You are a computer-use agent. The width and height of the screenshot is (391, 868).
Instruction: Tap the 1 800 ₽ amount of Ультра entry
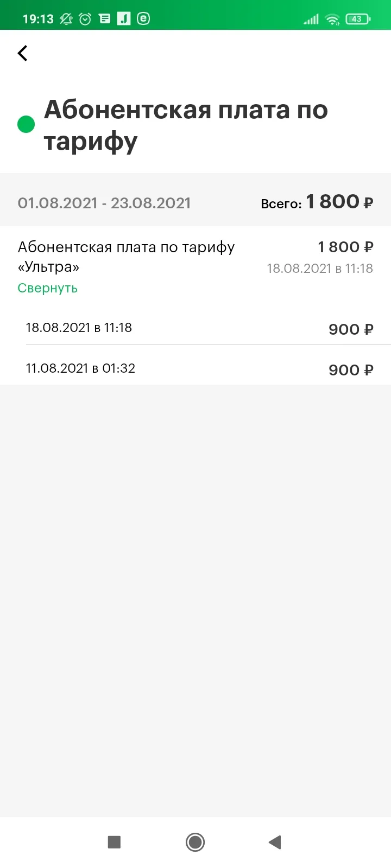(x=346, y=247)
